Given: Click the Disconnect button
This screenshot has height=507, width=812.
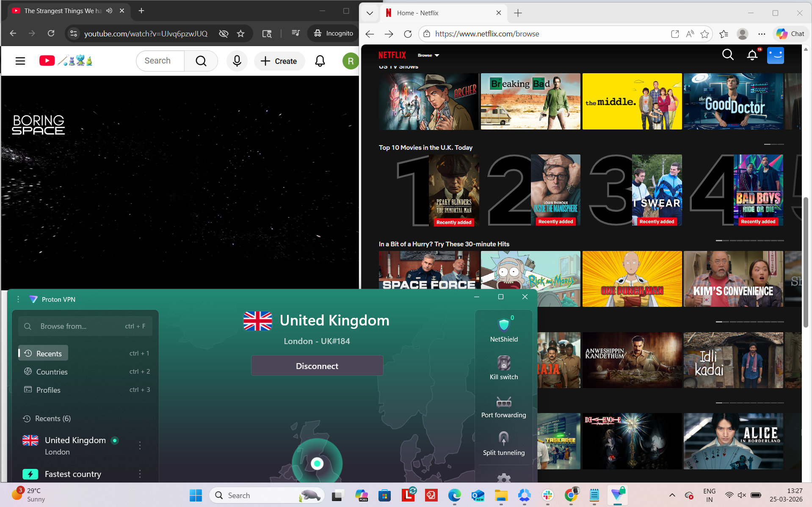Looking at the screenshot, I should [317, 366].
